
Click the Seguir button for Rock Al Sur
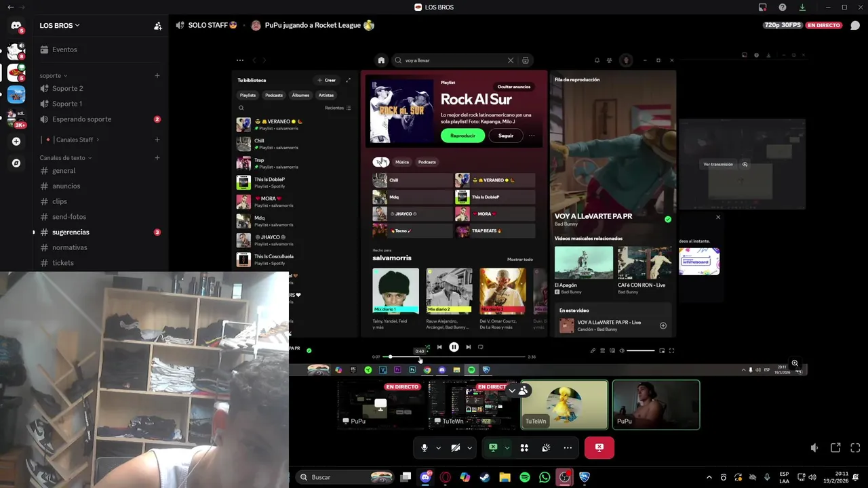506,136
